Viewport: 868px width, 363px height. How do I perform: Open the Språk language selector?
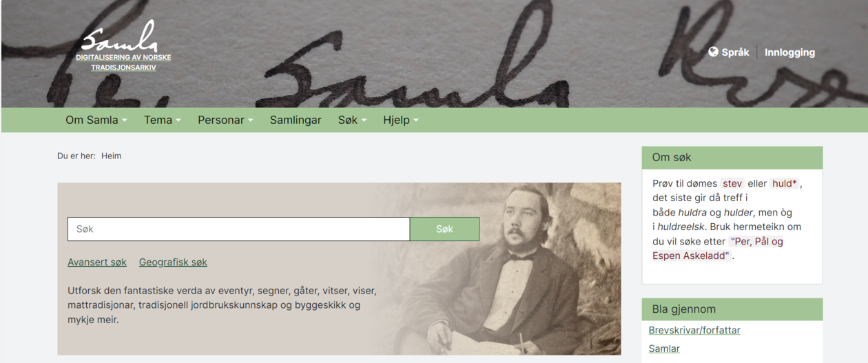click(x=729, y=52)
